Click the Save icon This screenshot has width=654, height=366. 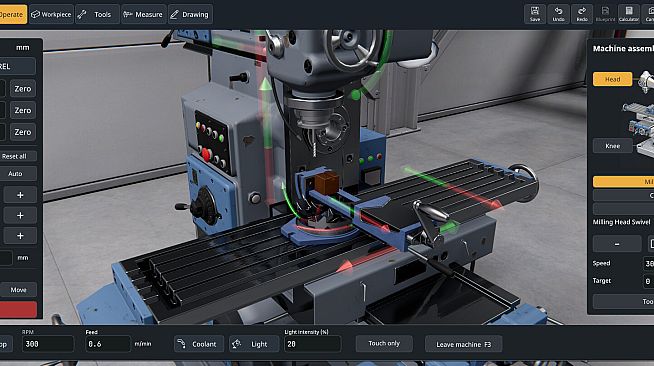point(535,14)
